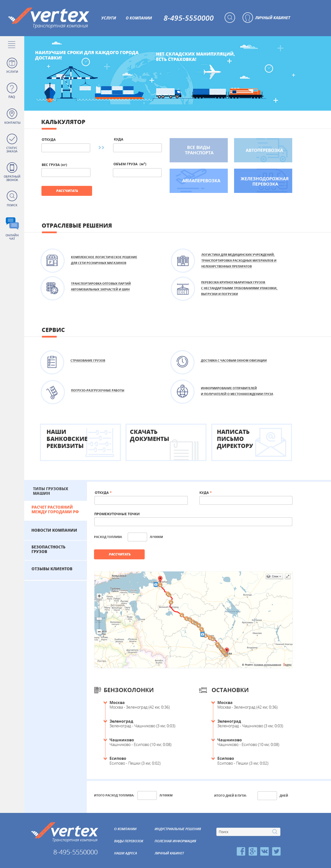Image resolution: width=331 pixels, height=868 pixels.
Task: Click Рассчитать button in Калькулятор
Action: pyautogui.click(x=67, y=191)
